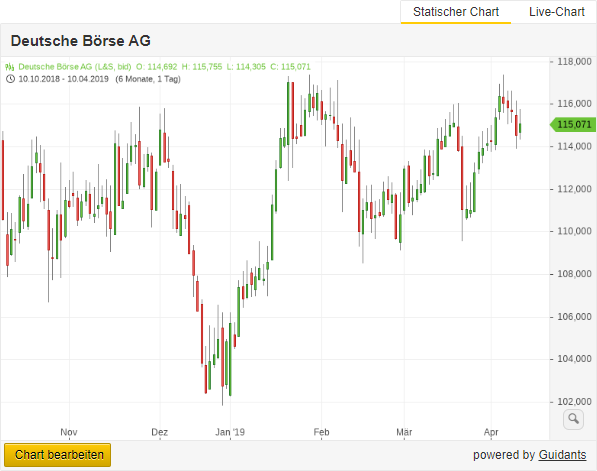
Task: Click the 106,000 price axis label
Action: (575, 317)
